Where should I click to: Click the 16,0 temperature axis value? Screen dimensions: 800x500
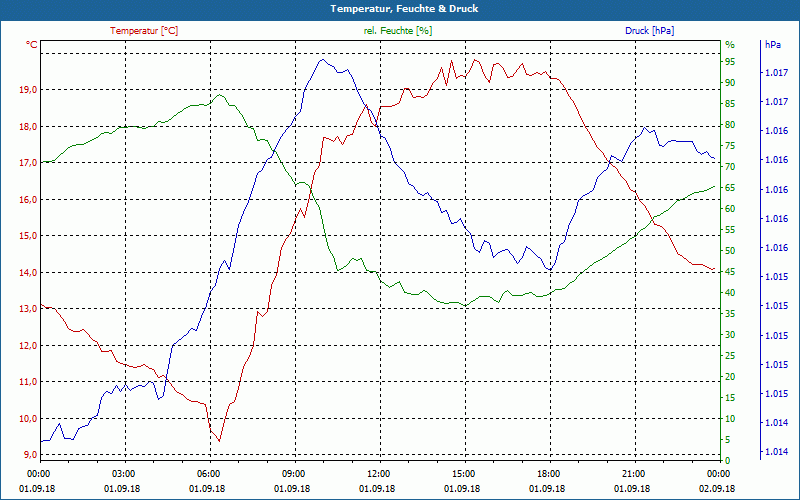click(29, 199)
